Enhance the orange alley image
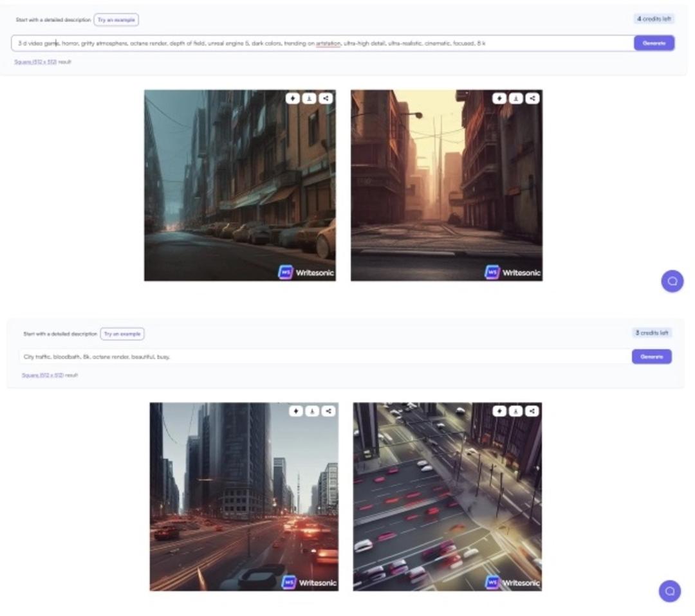This screenshot has width=695, height=616. point(499,98)
